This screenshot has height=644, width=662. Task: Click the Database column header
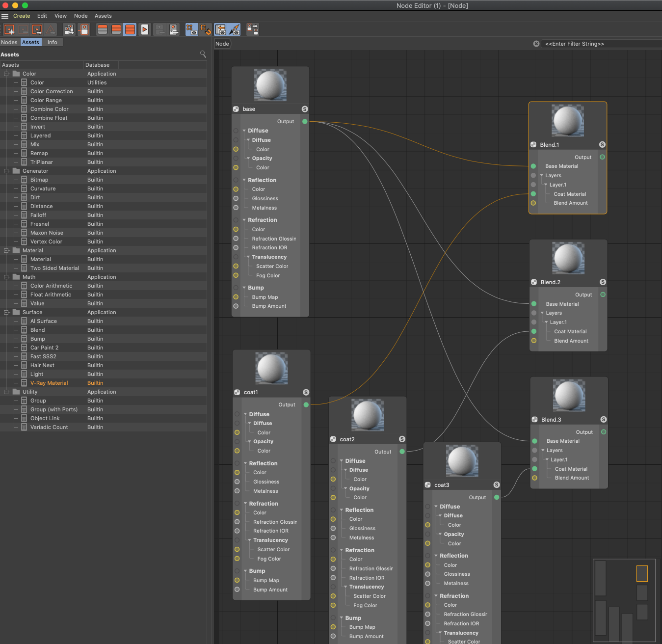click(x=101, y=65)
